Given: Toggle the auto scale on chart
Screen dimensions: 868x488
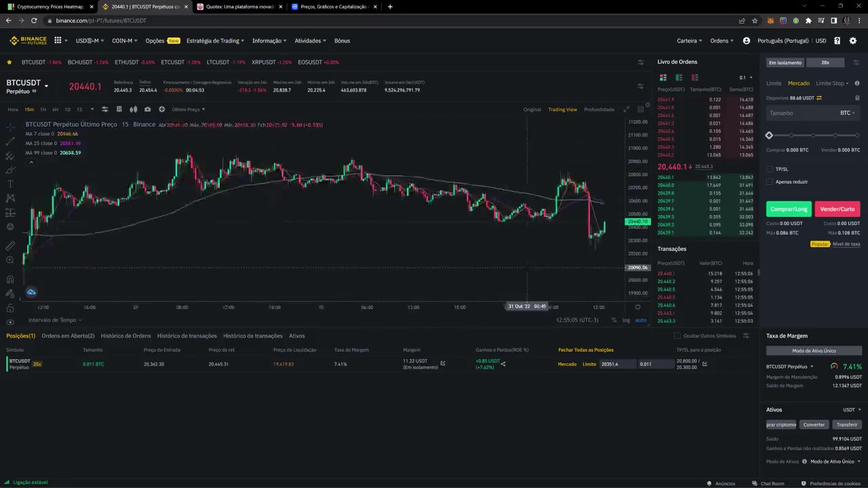Looking at the screenshot, I should (640, 320).
